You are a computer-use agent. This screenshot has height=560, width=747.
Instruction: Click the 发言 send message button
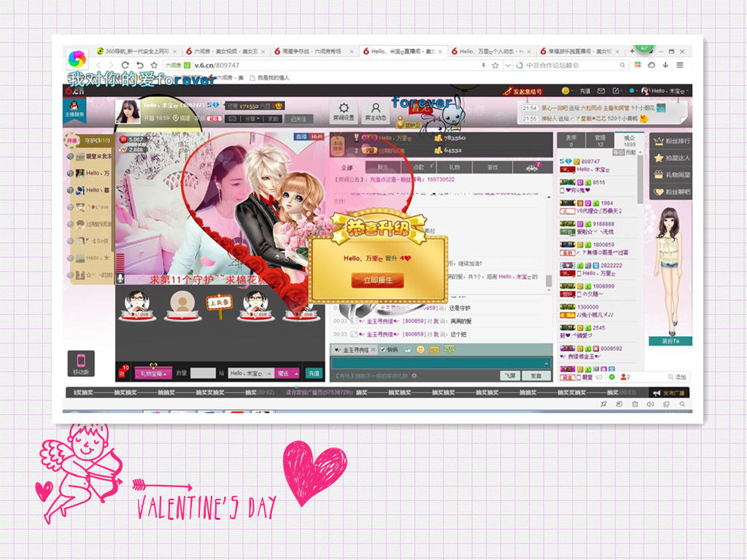(x=536, y=376)
